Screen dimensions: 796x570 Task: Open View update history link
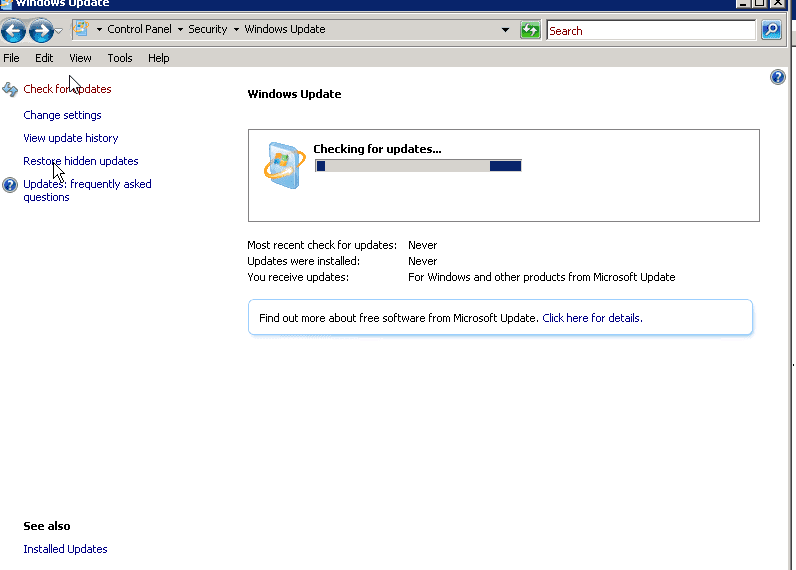[71, 138]
